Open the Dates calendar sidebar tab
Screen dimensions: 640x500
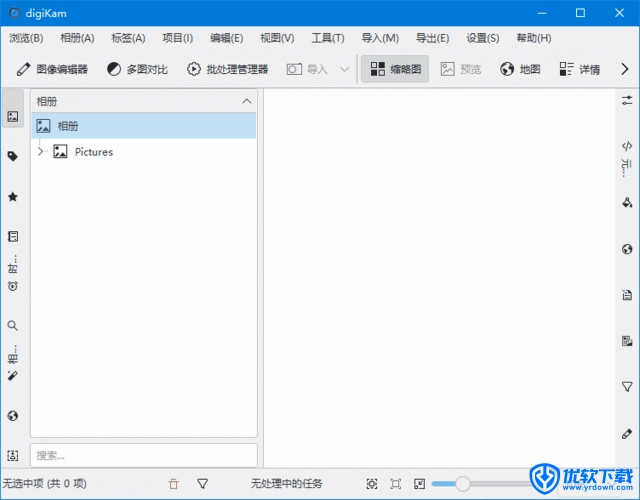tap(13, 236)
